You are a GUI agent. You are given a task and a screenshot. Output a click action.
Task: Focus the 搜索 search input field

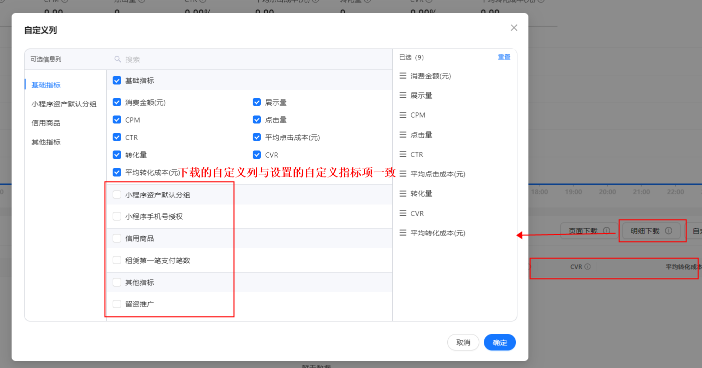pos(251,59)
